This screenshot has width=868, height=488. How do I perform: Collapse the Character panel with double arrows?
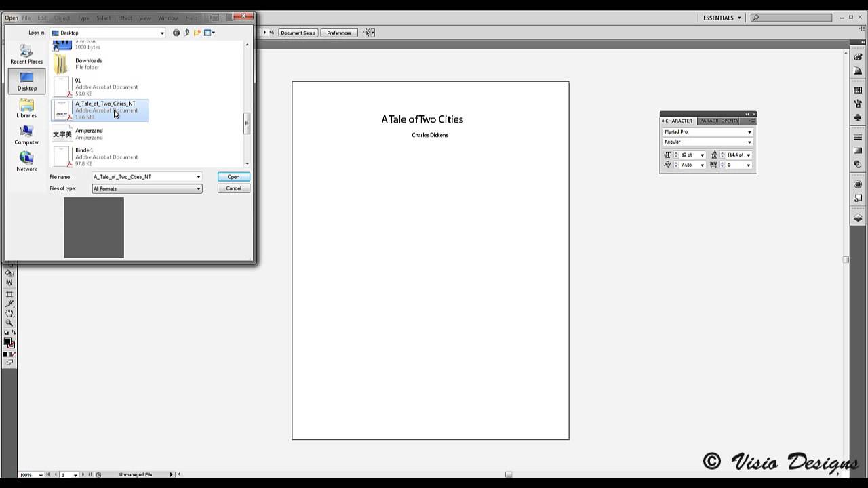[747, 114]
